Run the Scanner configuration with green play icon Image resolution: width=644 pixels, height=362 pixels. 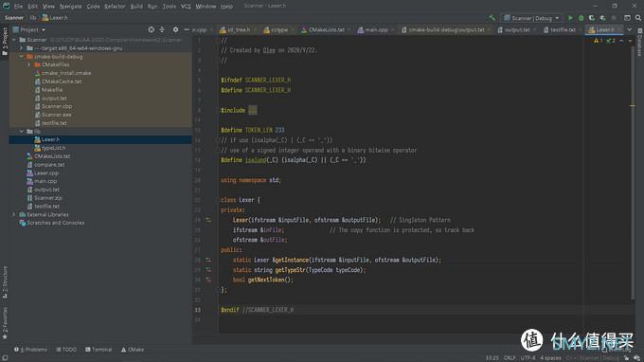570,18
